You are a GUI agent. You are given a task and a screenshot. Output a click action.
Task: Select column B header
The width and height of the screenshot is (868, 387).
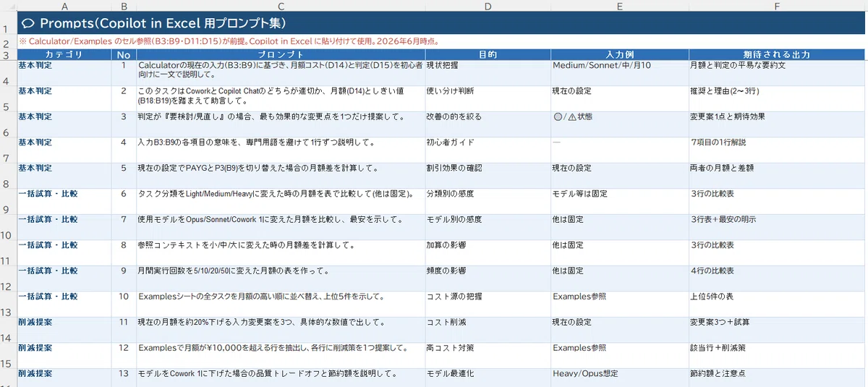(x=125, y=6)
